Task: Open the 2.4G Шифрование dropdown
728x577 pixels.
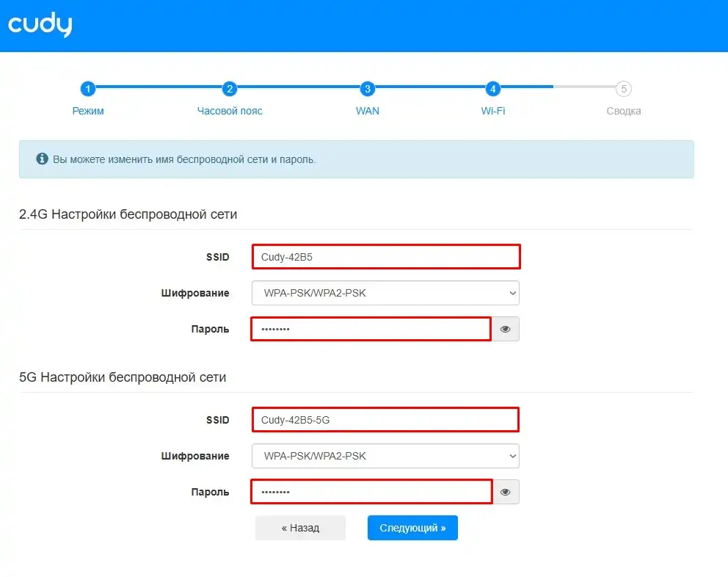Action: click(x=385, y=293)
